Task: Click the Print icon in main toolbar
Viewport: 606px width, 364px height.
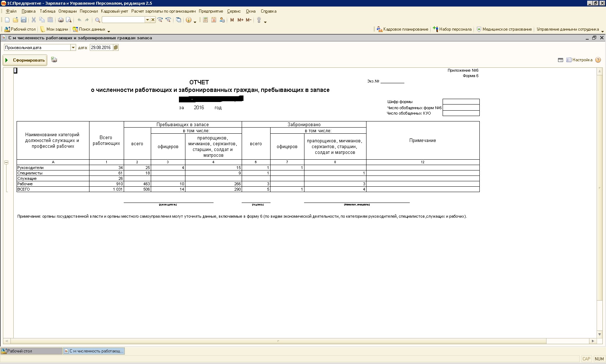Action: pyautogui.click(x=61, y=20)
